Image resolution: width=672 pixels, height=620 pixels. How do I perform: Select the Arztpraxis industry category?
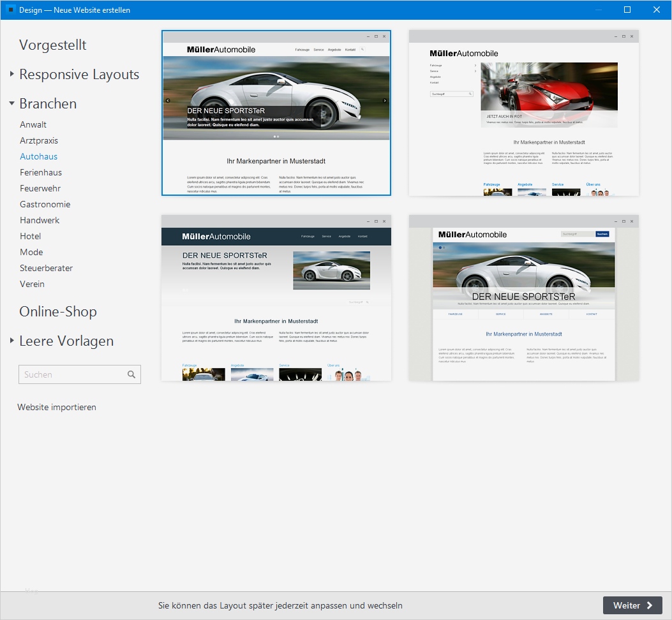39,140
